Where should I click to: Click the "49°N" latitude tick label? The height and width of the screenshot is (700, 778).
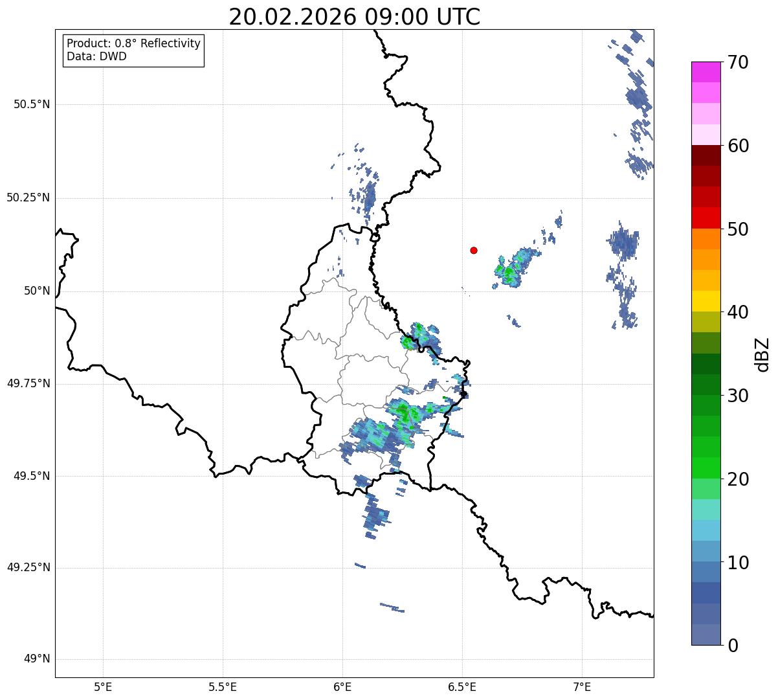36,659
